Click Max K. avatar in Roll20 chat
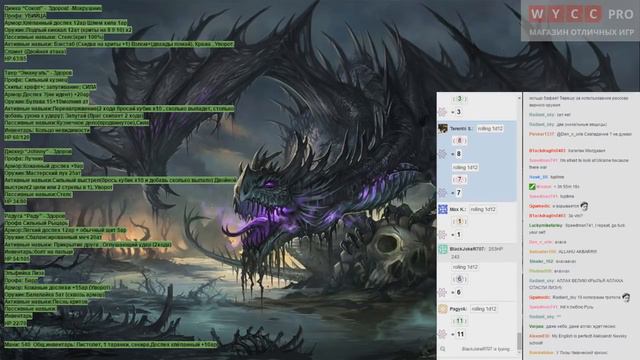This screenshot has height=360, width=640. 443,209
